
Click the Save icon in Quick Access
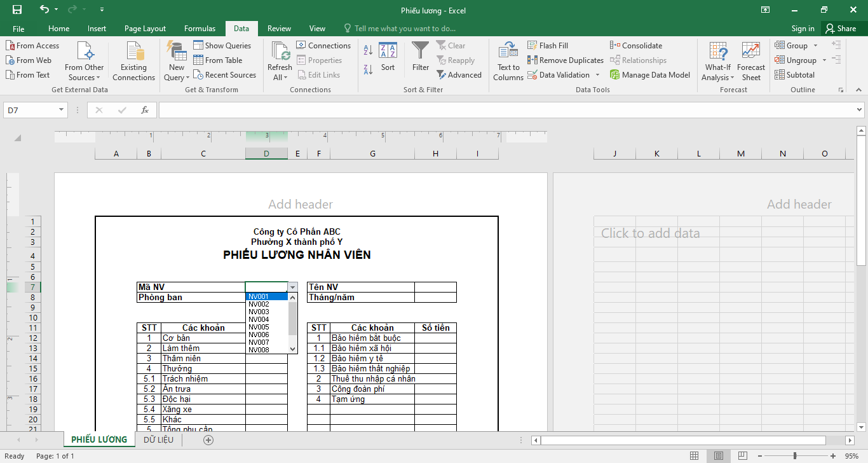tap(17, 10)
